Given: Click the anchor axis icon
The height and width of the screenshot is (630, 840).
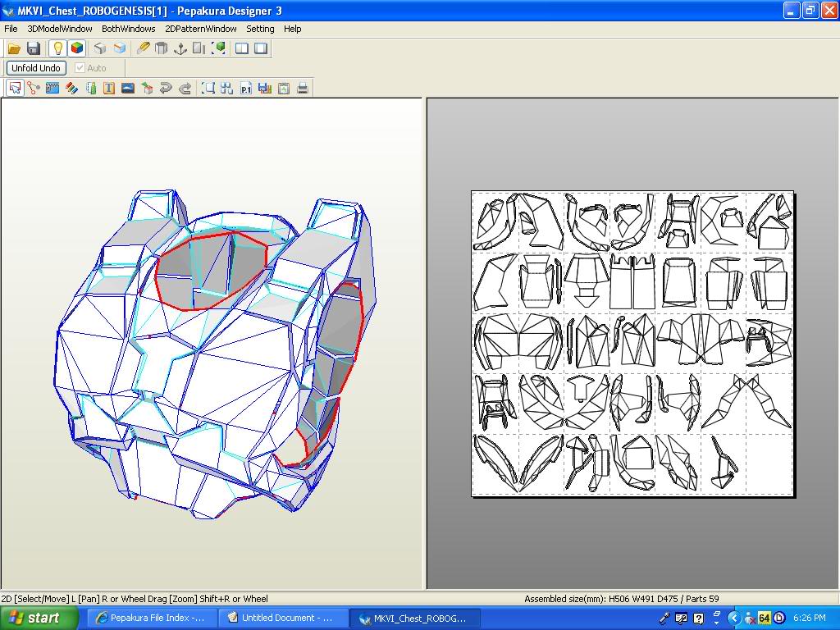Looking at the screenshot, I should click(180, 48).
